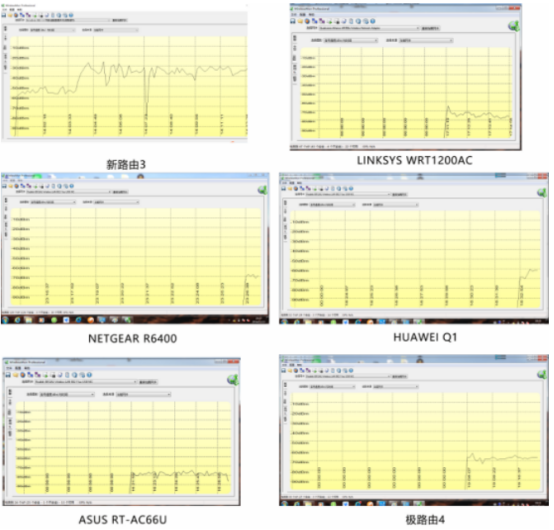Click the globe logo in NETGEAR R6400 window

(263, 190)
